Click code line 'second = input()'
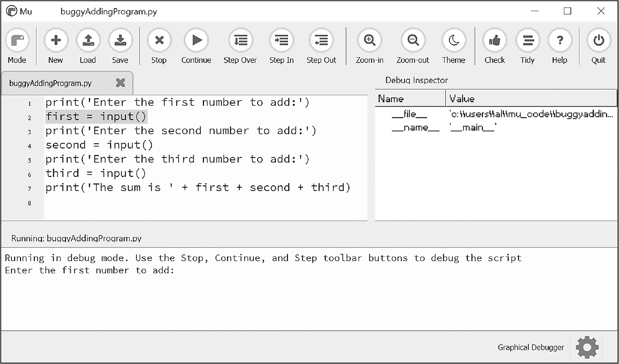This screenshot has width=619, height=364. pyautogui.click(x=99, y=145)
